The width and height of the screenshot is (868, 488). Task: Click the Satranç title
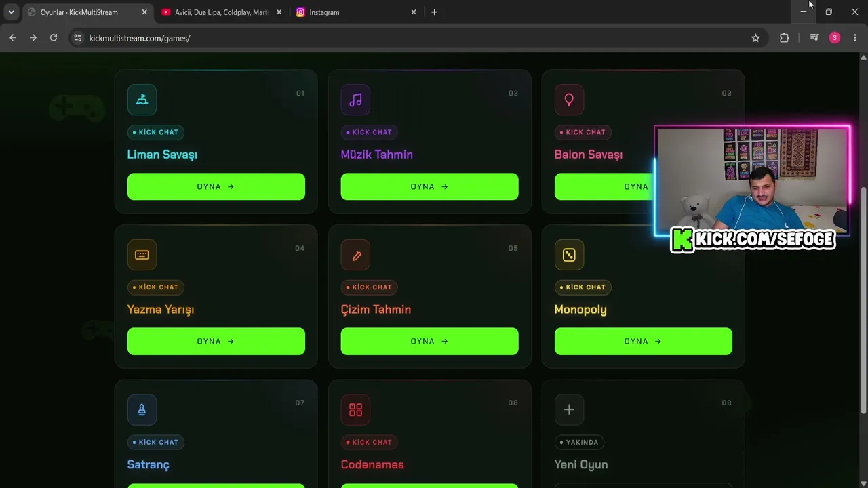(149, 465)
